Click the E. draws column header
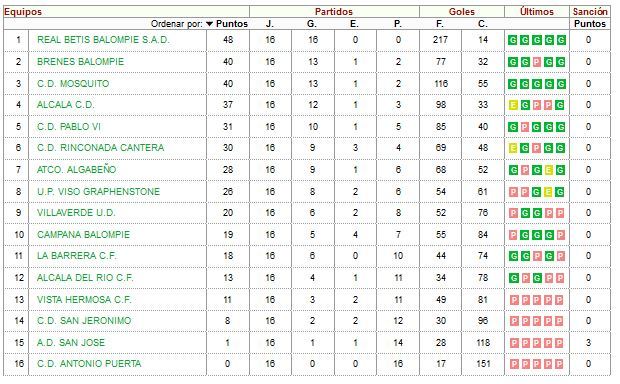This screenshot has height=384, width=620. [x=354, y=24]
